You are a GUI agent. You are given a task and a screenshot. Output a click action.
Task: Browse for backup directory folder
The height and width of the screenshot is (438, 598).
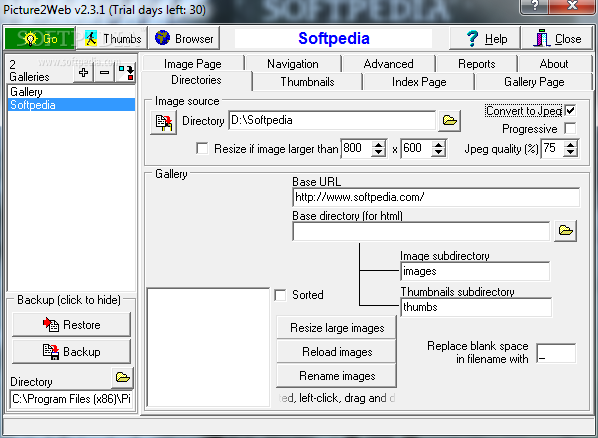coord(122,378)
